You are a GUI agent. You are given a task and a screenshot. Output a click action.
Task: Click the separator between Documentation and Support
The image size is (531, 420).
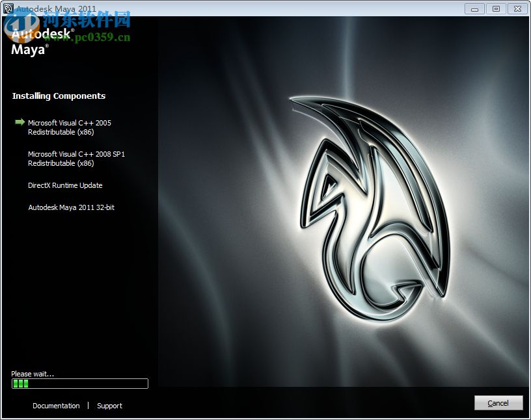tap(88, 406)
